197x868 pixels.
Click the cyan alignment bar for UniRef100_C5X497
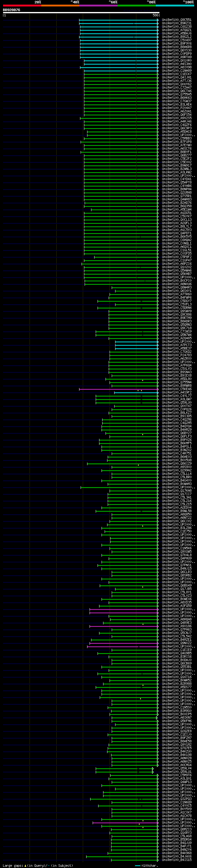pos(119,40)
